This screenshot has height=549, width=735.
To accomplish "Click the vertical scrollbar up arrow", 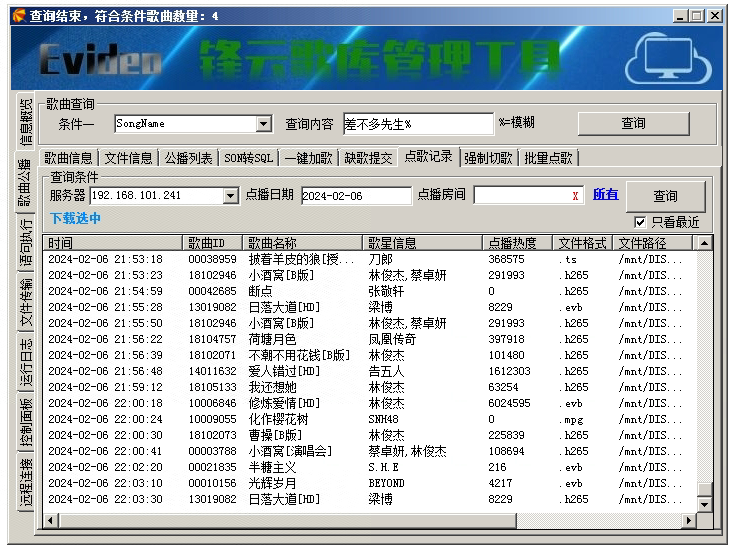I will [x=705, y=243].
